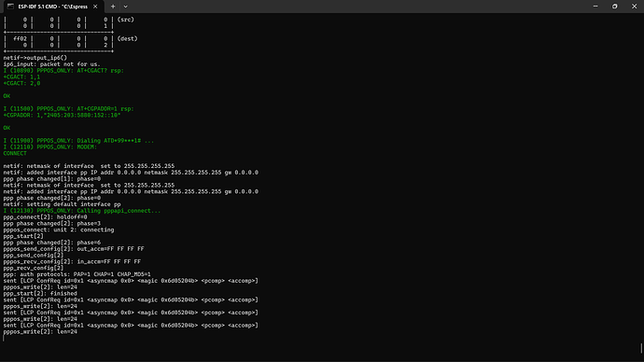The image size is (644, 362).
Task: Click the '+CGACT: 2,0' line
Action: coord(21,83)
